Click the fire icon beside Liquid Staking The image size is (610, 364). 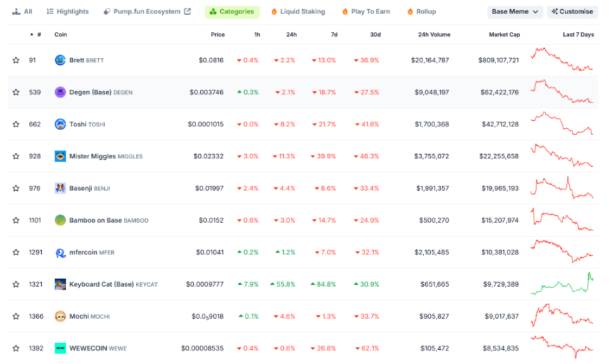click(x=274, y=11)
